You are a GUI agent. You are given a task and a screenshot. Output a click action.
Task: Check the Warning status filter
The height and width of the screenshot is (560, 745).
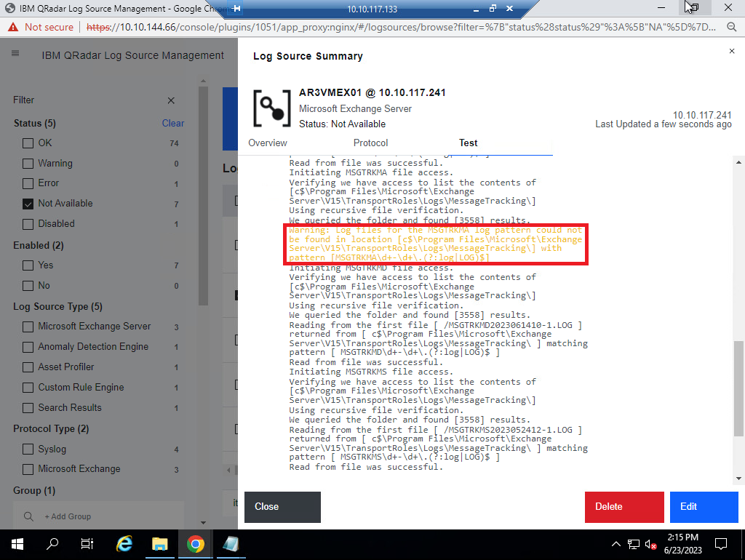(28, 164)
